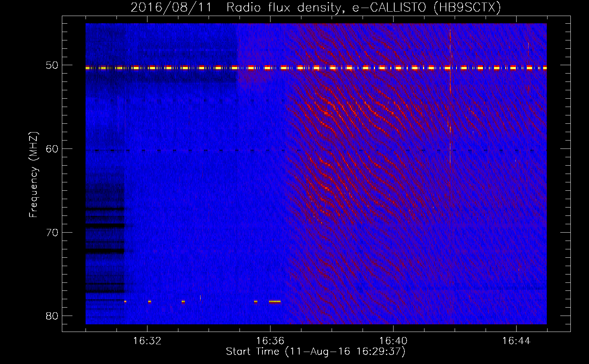Click the '50' frequency tick label
This screenshot has height=364, width=589.
52,65
